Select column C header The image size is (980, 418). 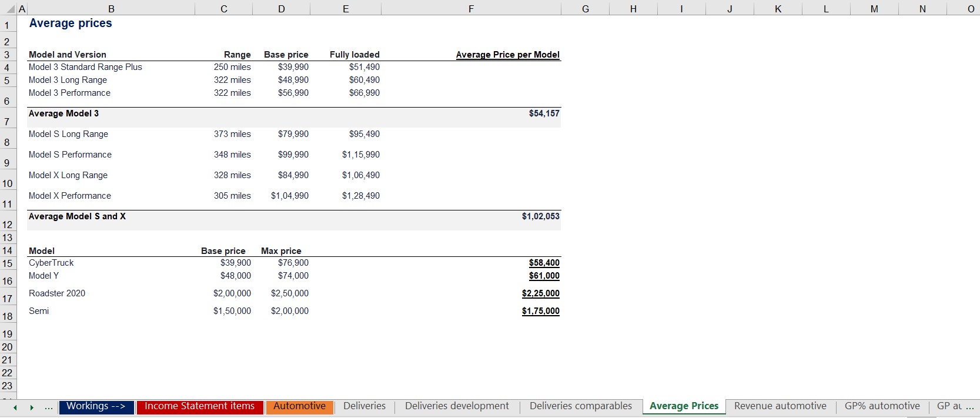(x=224, y=9)
